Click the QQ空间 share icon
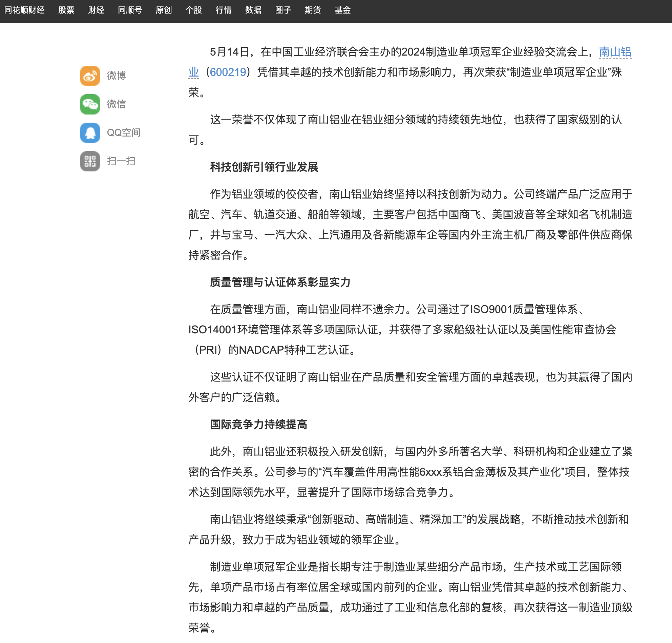Image resolution: width=672 pixels, height=643 pixels. (x=90, y=133)
